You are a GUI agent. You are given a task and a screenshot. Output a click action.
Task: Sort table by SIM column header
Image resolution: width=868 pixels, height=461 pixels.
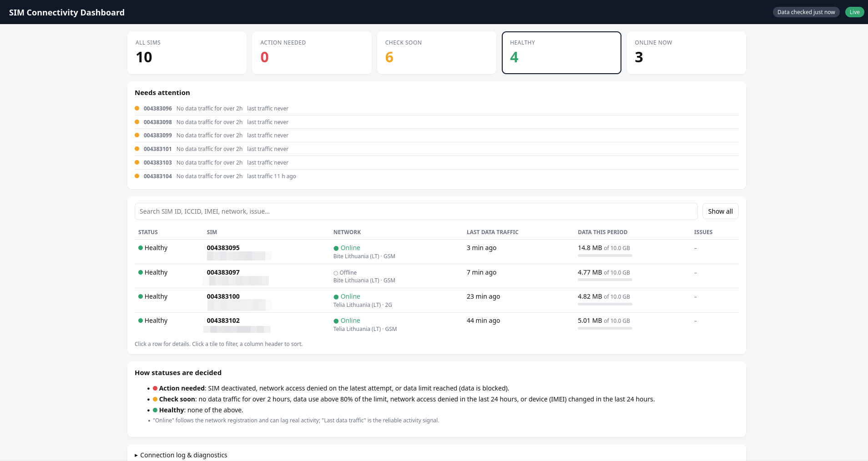coord(212,232)
